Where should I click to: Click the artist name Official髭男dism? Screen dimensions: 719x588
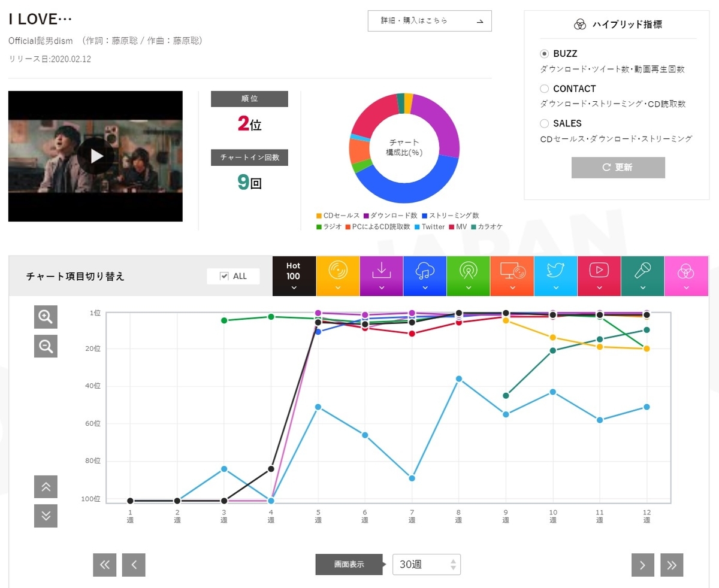click(x=41, y=41)
